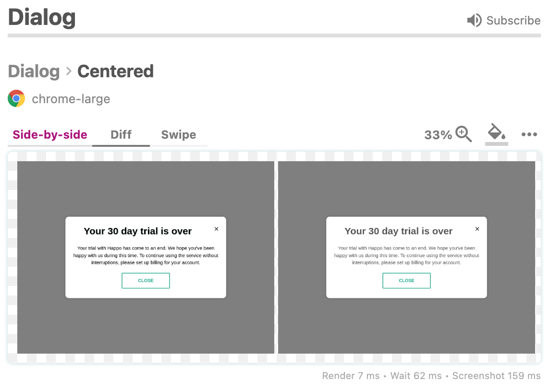The image size is (550, 392).
Task: Click the Centered heading text
Action: click(115, 71)
